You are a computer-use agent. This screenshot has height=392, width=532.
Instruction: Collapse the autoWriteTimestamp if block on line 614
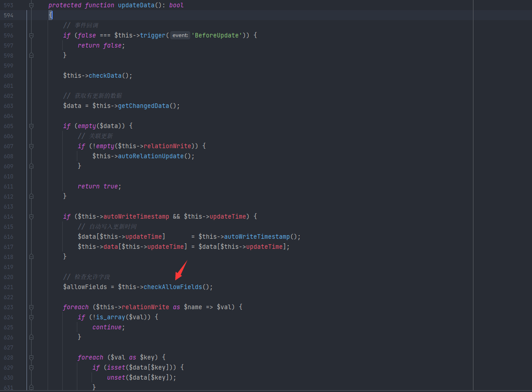31,216
